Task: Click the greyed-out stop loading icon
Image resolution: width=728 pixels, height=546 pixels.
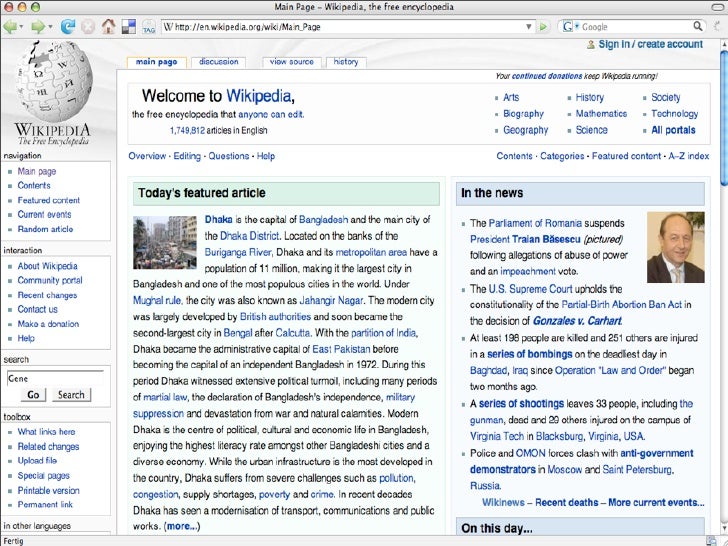Action: click(88, 26)
